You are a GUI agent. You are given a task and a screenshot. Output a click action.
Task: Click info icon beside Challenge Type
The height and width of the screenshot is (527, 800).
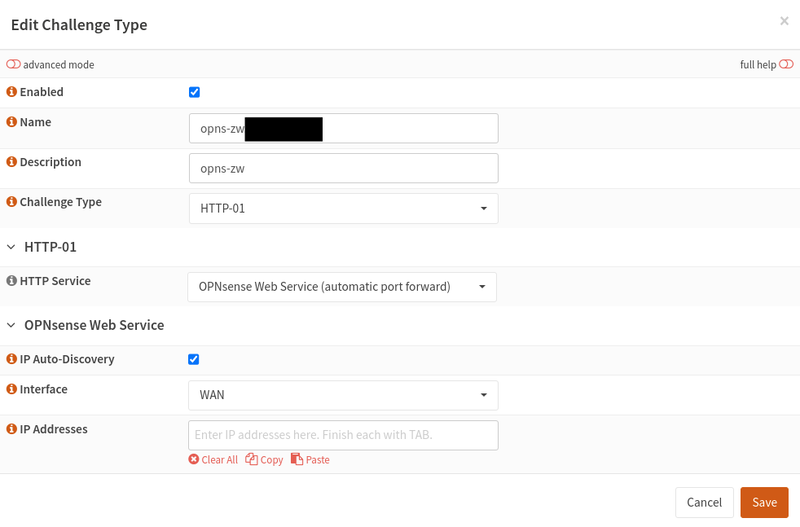pos(12,202)
